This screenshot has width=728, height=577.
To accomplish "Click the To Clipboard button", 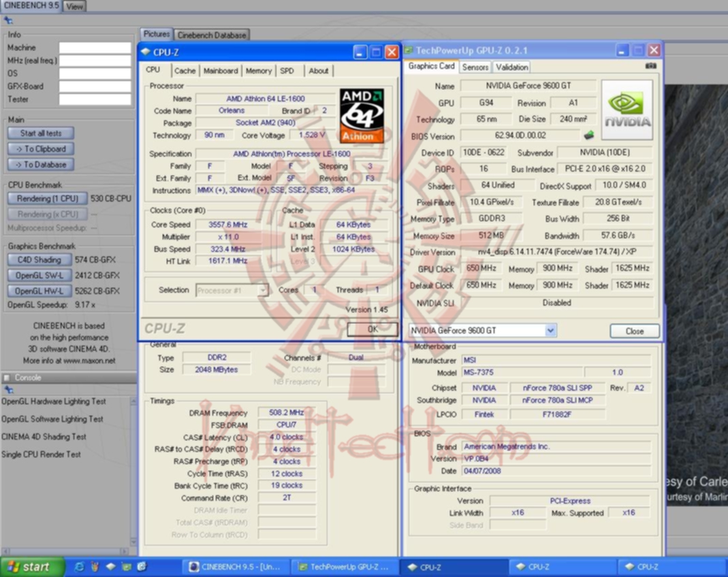I will coord(41,149).
